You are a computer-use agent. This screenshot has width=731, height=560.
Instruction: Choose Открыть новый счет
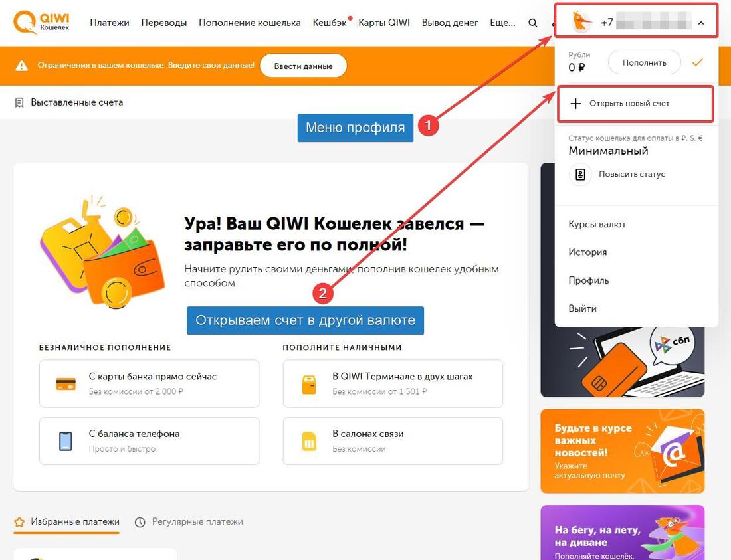[635, 104]
